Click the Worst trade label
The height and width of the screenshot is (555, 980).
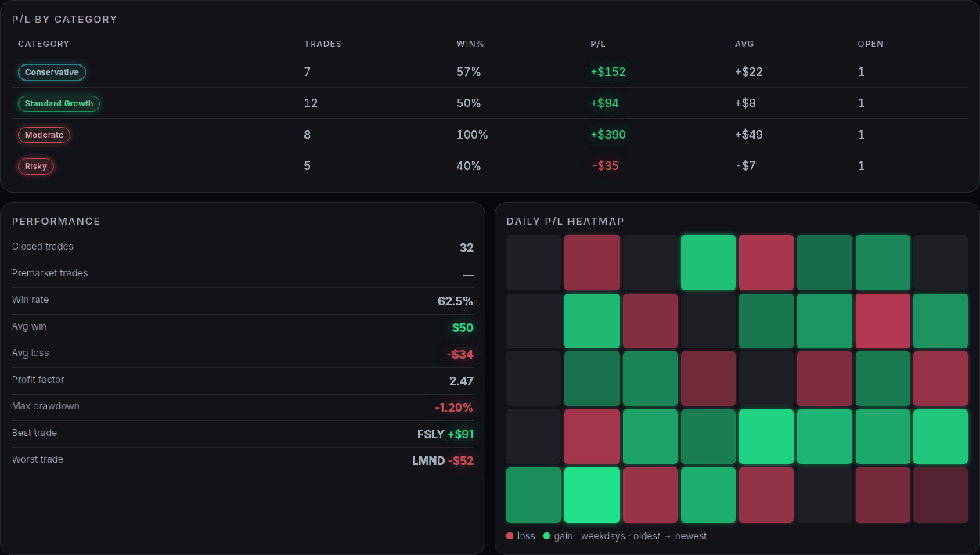pos(38,459)
